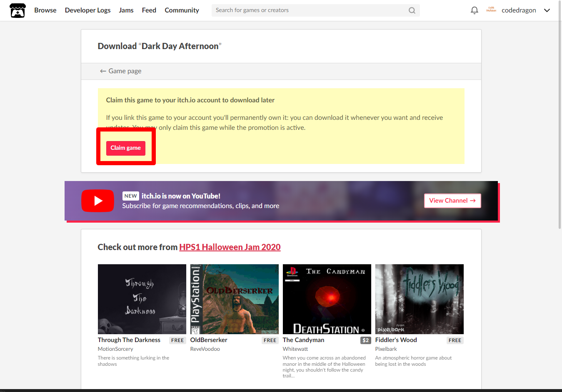Click The Candyman title link

tap(303, 340)
